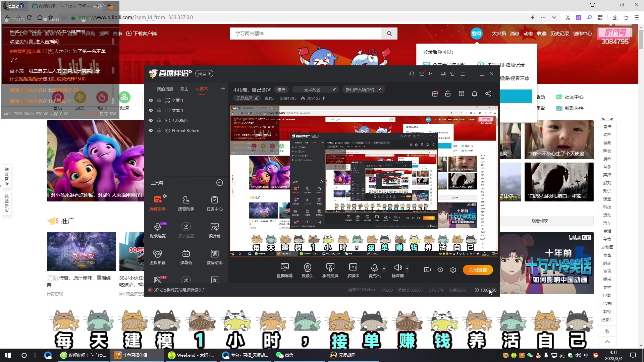This screenshot has width=644, height=362.
Task: Toggle visibility of 文本 1 source
Action: pos(151,110)
